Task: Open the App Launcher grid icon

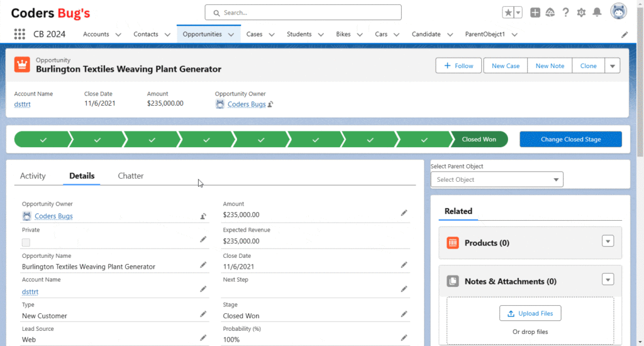Action: 19,34
